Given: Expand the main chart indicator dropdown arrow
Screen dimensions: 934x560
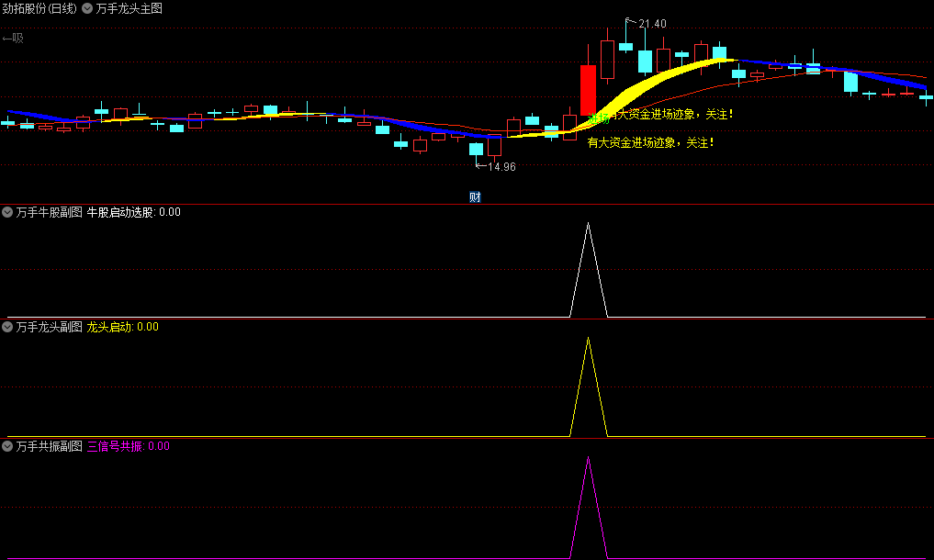Looking at the screenshot, I should click(87, 8).
